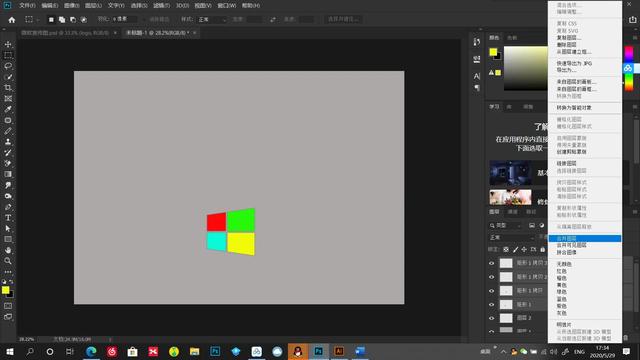Image resolution: width=640 pixels, height=360 pixels.
Task: Select the Zoom tool
Action: point(8,261)
